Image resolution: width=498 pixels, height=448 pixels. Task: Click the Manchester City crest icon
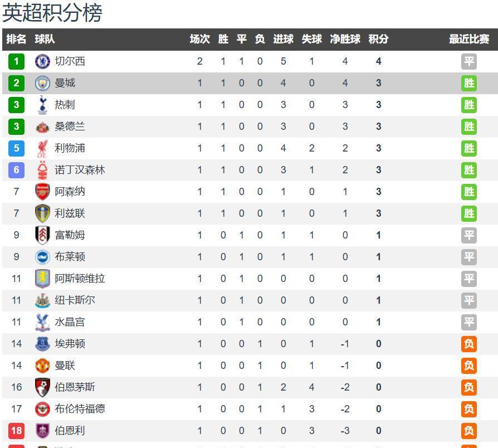pyautogui.click(x=43, y=83)
